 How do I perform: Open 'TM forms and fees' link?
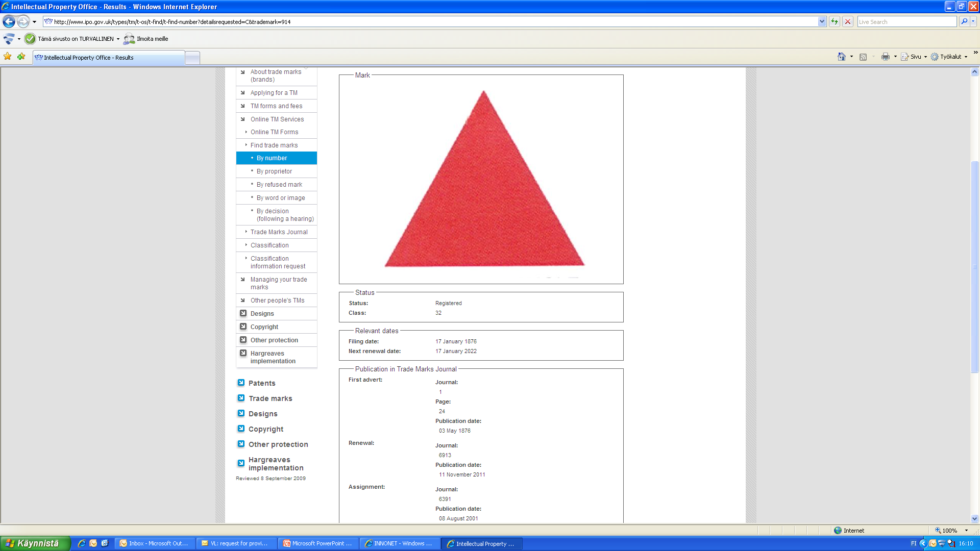(276, 106)
